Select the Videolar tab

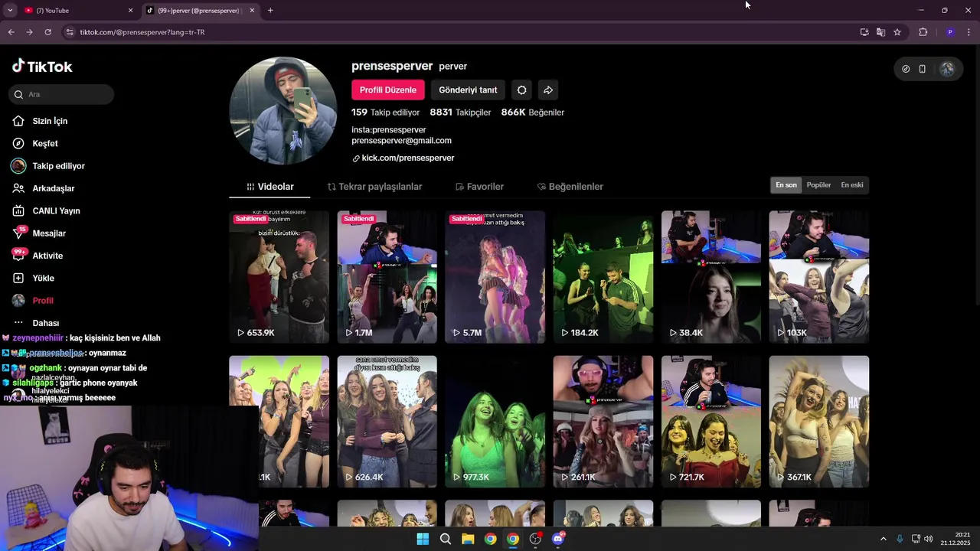tap(269, 187)
